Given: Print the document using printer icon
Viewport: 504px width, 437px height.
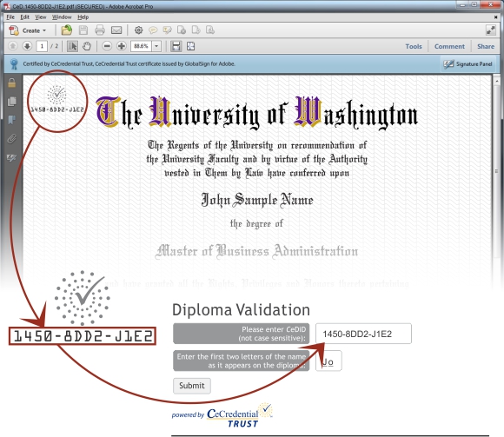Looking at the screenshot, I should click(x=100, y=30).
